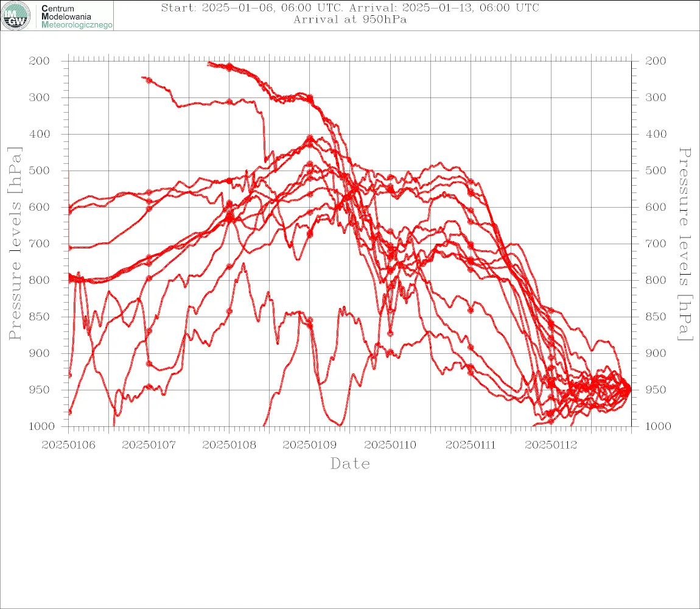The width and height of the screenshot is (700, 609).
Task: Click the left axis 900 label
Action: click(x=40, y=353)
